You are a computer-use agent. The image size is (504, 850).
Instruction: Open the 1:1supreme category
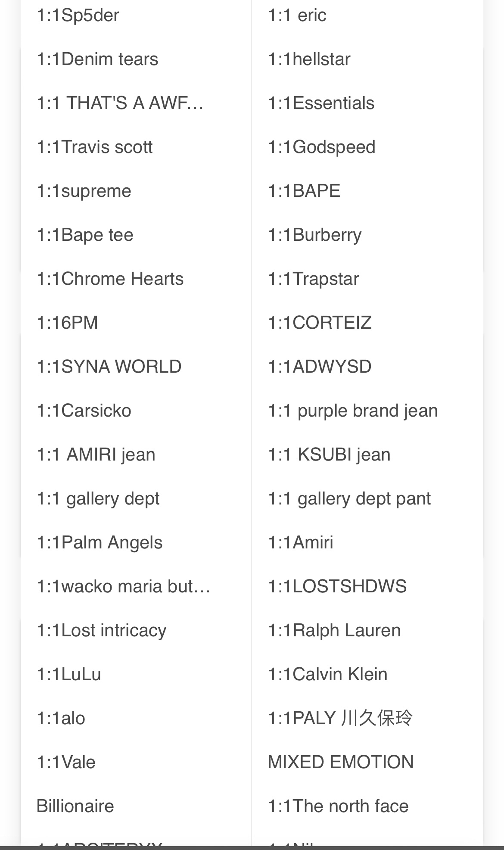coord(84,191)
